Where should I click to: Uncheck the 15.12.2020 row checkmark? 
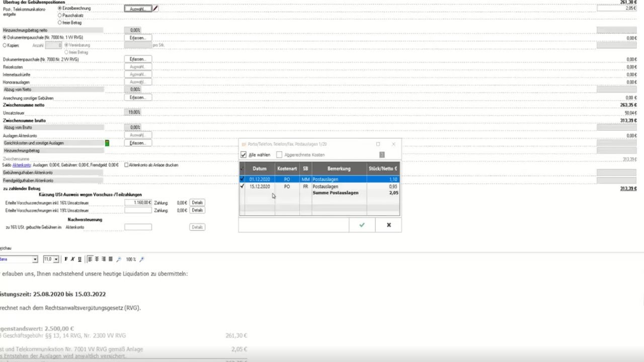243,187
